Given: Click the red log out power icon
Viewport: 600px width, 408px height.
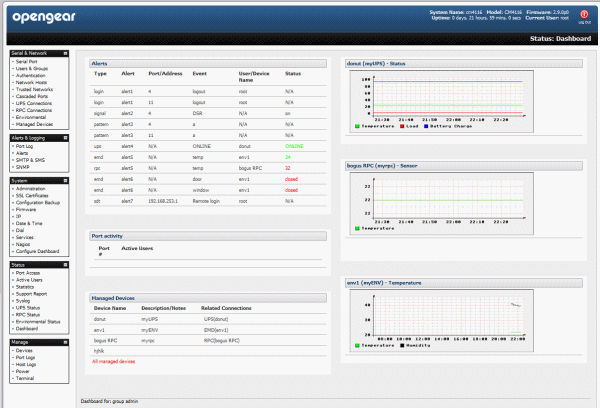Looking at the screenshot, I should pyautogui.click(x=584, y=15).
